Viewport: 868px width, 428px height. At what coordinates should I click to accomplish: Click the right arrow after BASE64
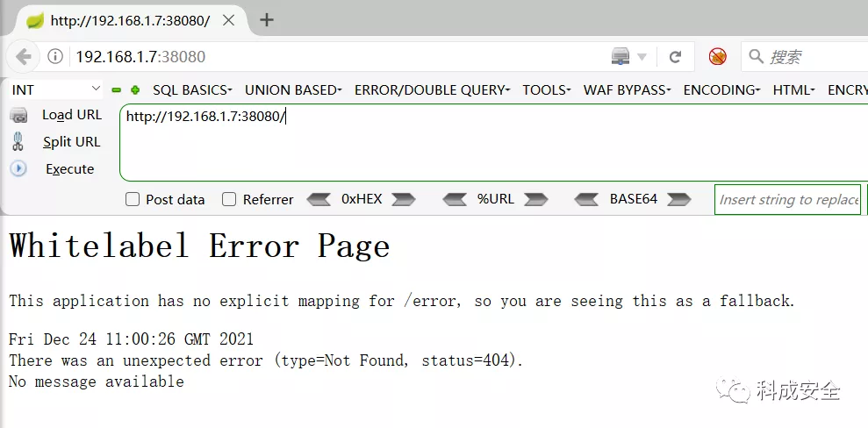pyautogui.click(x=679, y=199)
